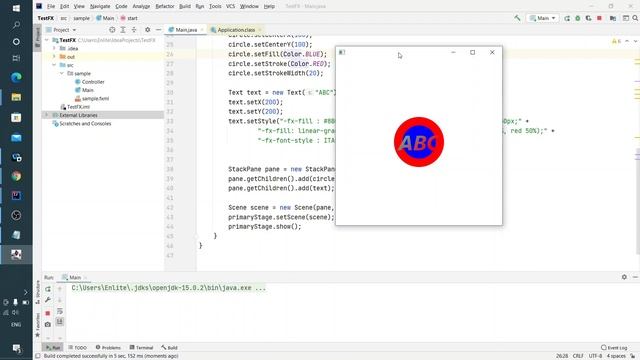Image resolution: width=640 pixels, height=360 pixels.
Task: Open the Main run configuration dropdown
Action: coord(542,18)
